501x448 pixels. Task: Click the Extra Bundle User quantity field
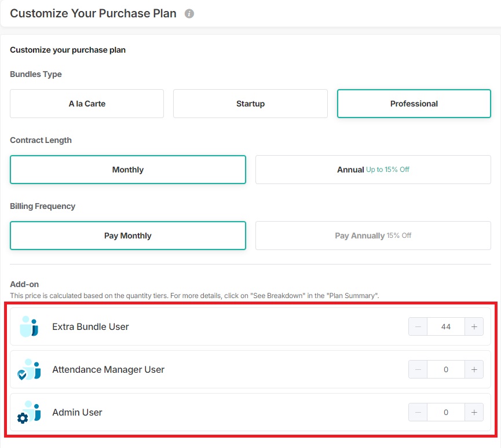pyautogui.click(x=445, y=326)
